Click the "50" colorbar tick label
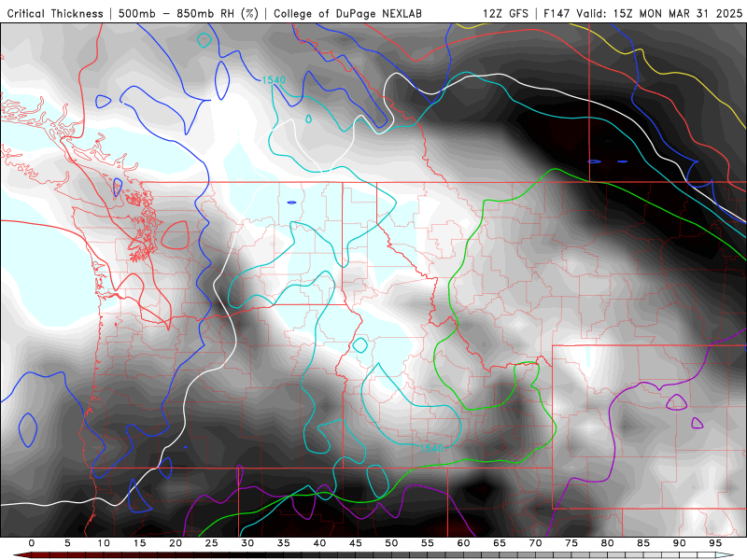Viewport: 747px width, 560px height. (x=391, y=543)
